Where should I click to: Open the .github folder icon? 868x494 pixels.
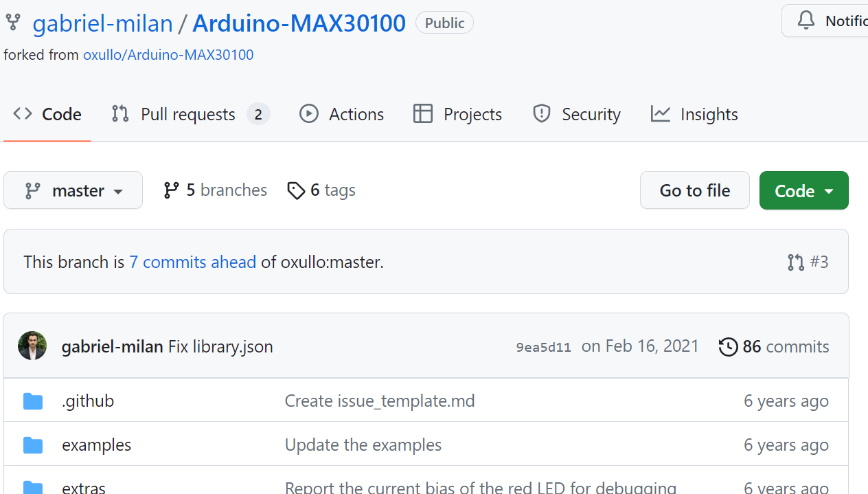click(x=32, y=401)
